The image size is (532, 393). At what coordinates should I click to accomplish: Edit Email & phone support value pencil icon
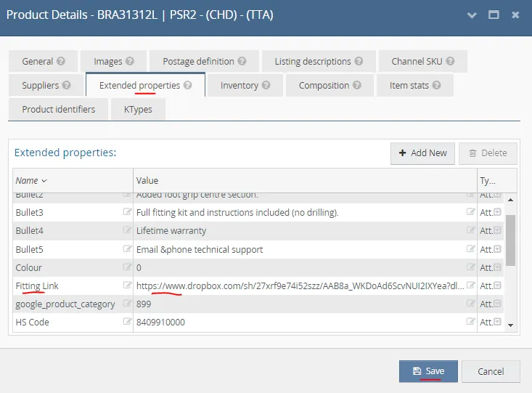(x=470, y=248)
